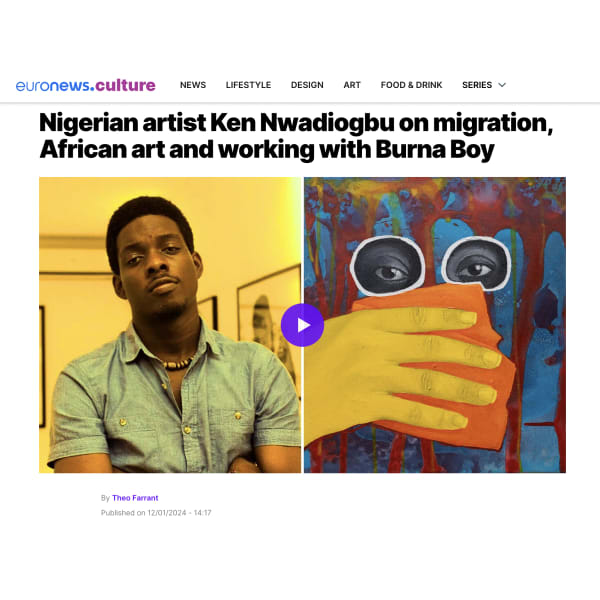Click the purple .culture logo section

(123, 85)
